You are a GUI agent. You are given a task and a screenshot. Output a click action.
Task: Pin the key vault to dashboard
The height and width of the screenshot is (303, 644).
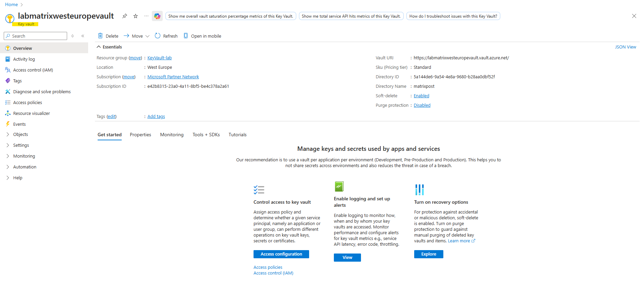(x=125, y=16)
